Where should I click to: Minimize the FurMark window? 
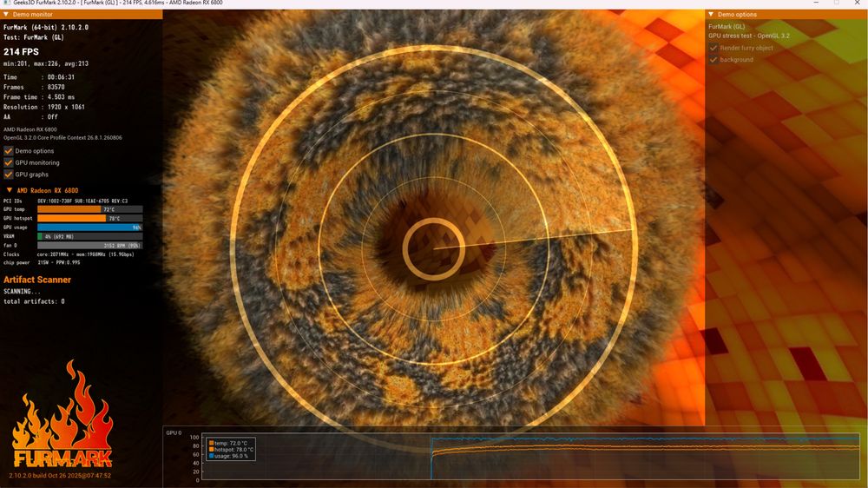[x=816, y=3]
